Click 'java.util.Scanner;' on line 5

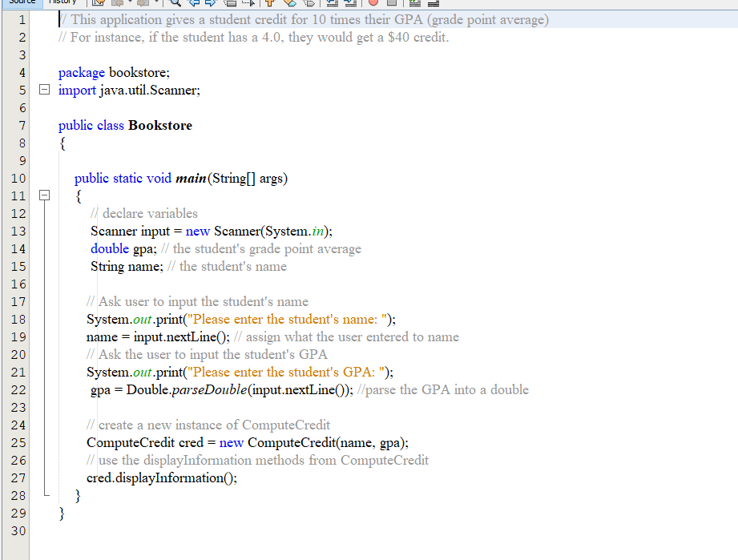(150, 90)
